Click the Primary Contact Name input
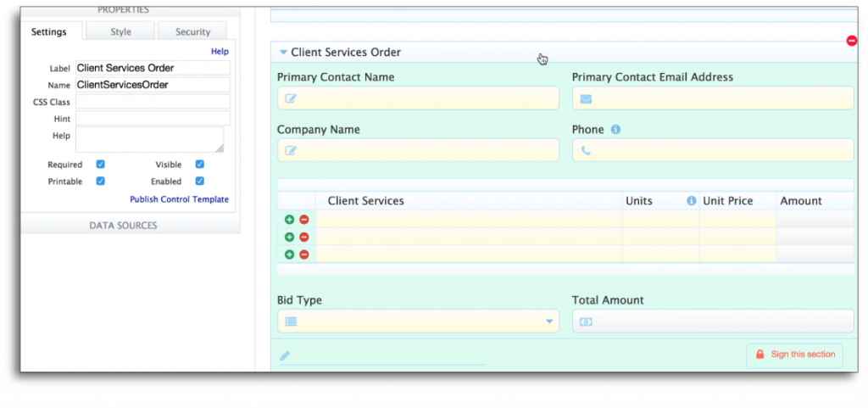Image resolution: width=868 pixels, height=408 pixels. [419, 98]
